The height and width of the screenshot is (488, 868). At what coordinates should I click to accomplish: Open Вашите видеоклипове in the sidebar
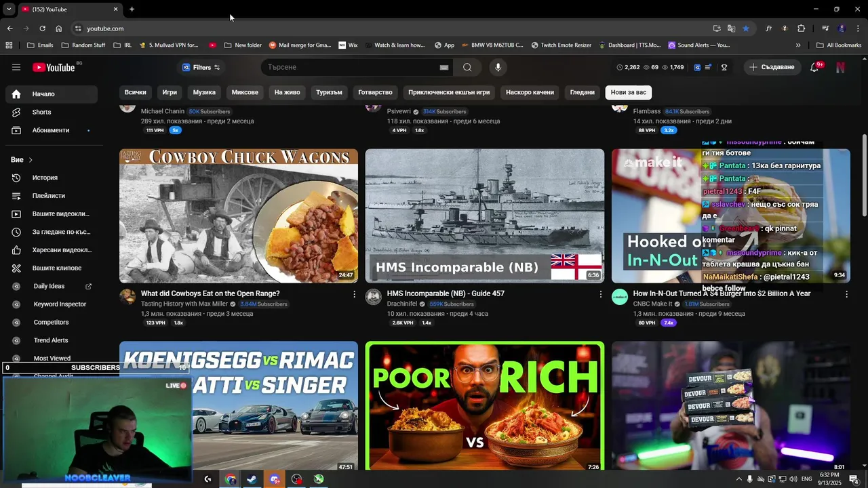[x=52, y=213]
